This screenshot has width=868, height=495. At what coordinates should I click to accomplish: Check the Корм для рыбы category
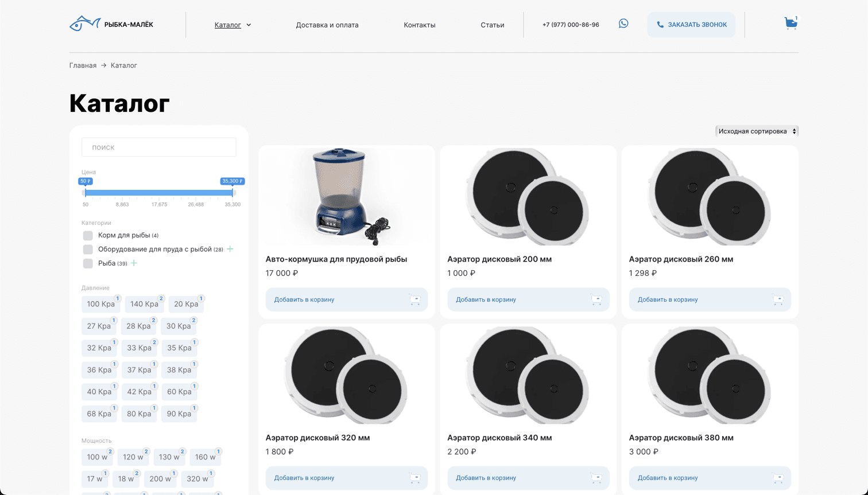(x=88, y=235)
